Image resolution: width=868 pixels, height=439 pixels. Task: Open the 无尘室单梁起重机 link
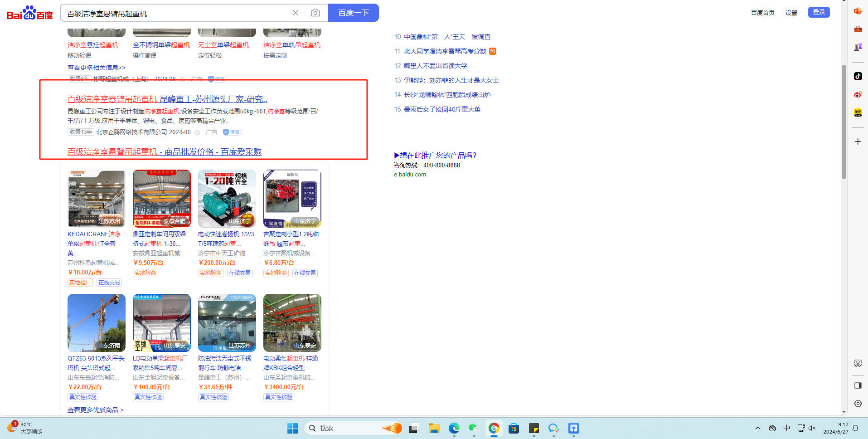223,45
